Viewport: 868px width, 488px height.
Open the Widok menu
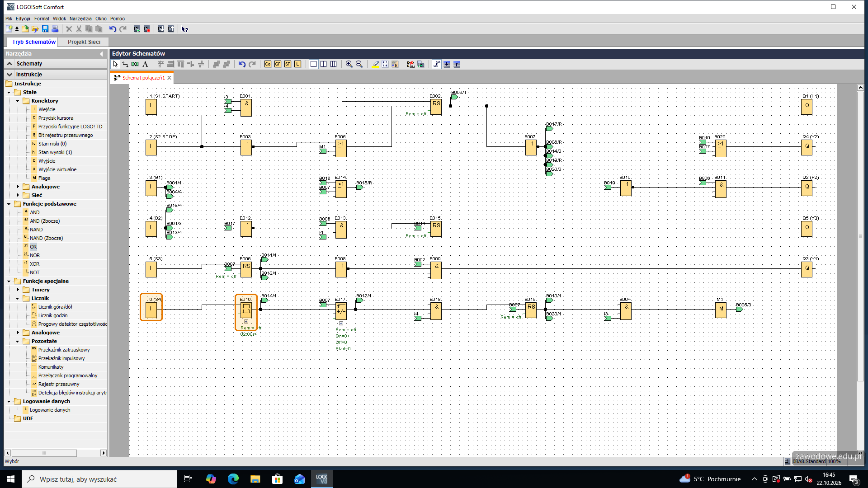(x=59, y=19)
